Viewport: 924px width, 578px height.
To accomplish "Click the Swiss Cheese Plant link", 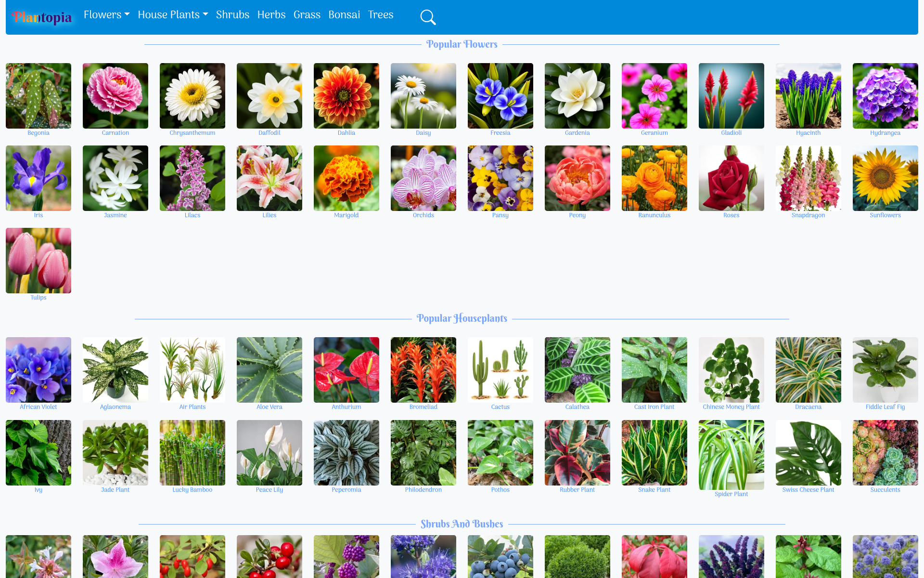I will pos(808,490).
